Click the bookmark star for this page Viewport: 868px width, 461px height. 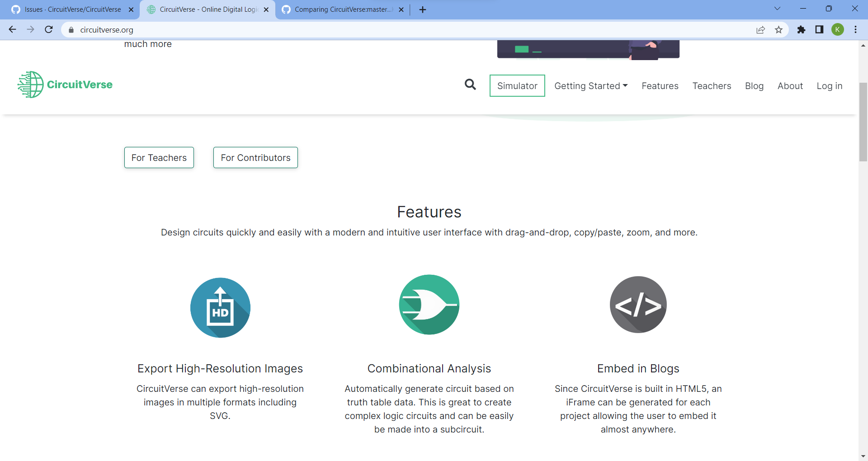tap(778, 30)
